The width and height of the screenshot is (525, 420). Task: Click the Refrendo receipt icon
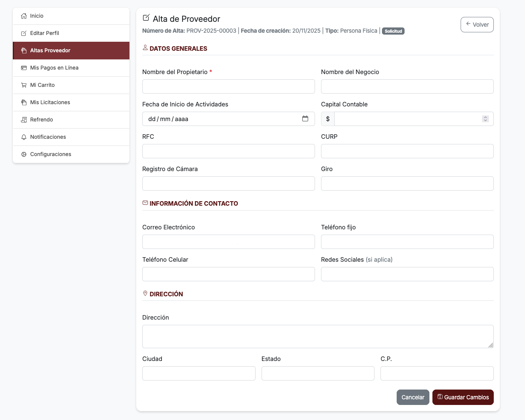tap(24, 120)
